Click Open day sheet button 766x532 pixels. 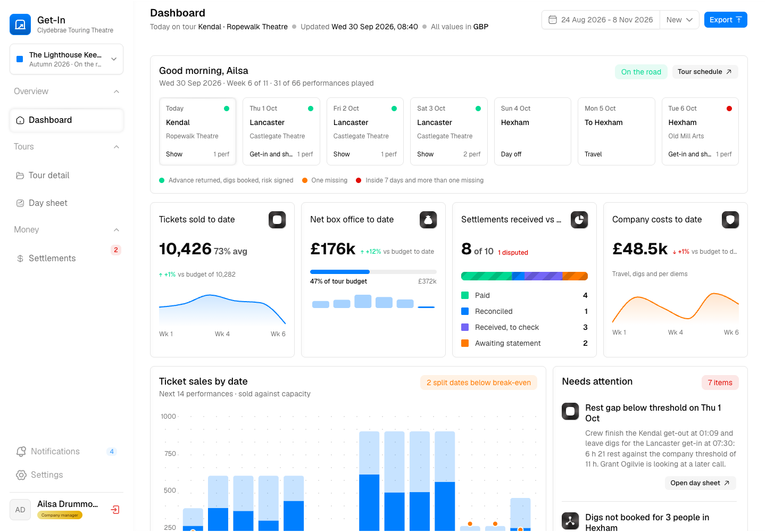[x=700, y=483]
